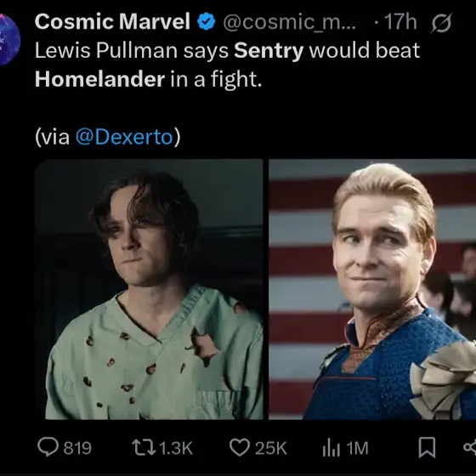Click the 1.3K reposts count
476x476 pixels.
pyautogui.click(x=176, y=448)
